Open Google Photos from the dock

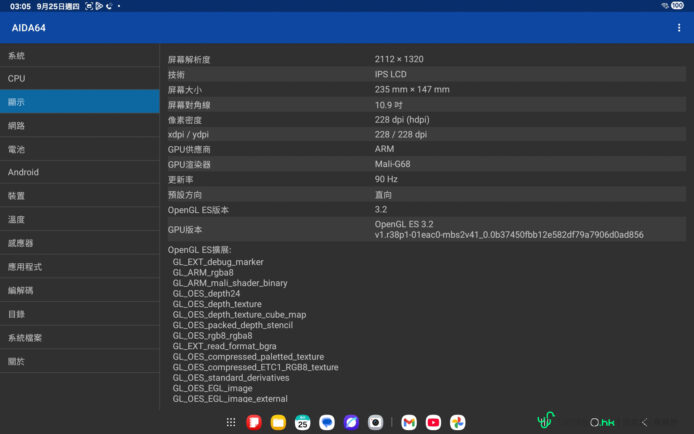457,423
